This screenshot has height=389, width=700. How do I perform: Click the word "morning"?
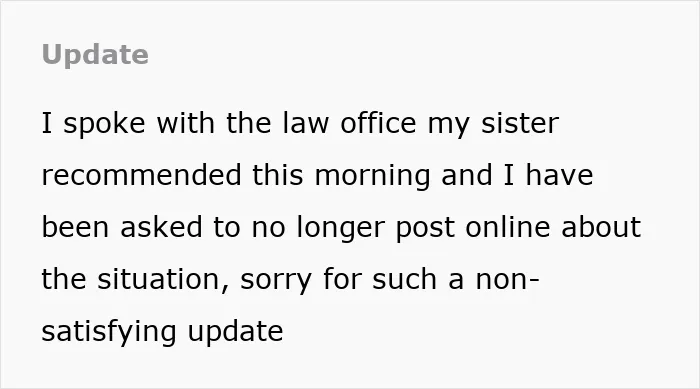[x=373, y=176]
